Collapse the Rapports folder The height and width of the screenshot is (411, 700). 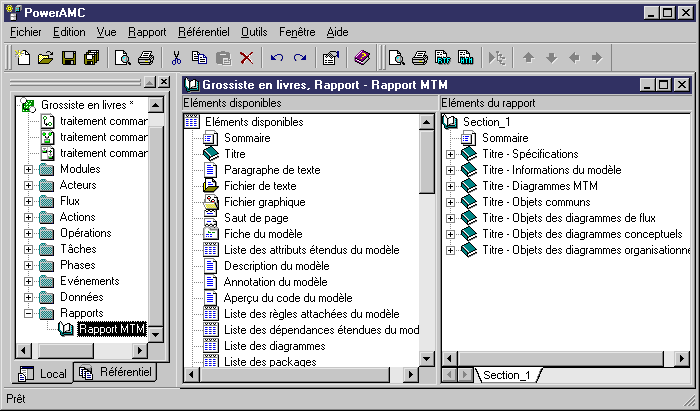(29, 313)
